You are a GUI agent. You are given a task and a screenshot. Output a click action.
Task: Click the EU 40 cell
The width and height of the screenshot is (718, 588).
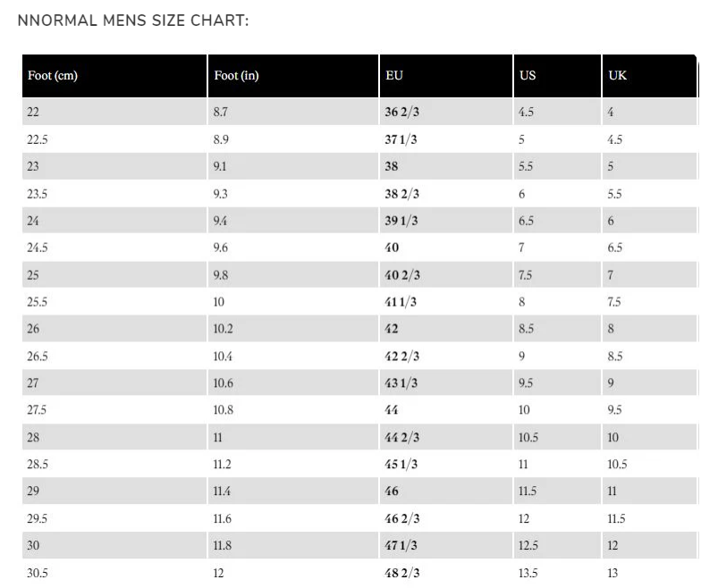click(446, 248)
